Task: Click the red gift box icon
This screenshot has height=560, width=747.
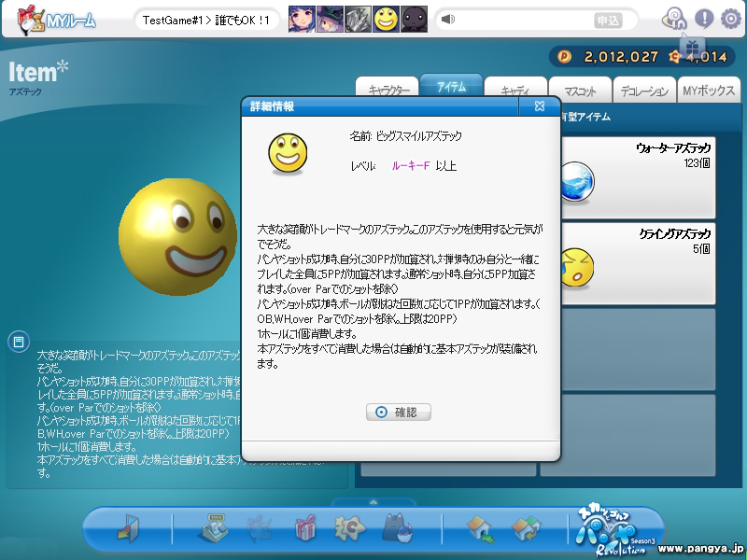Action: coord(305,529)
